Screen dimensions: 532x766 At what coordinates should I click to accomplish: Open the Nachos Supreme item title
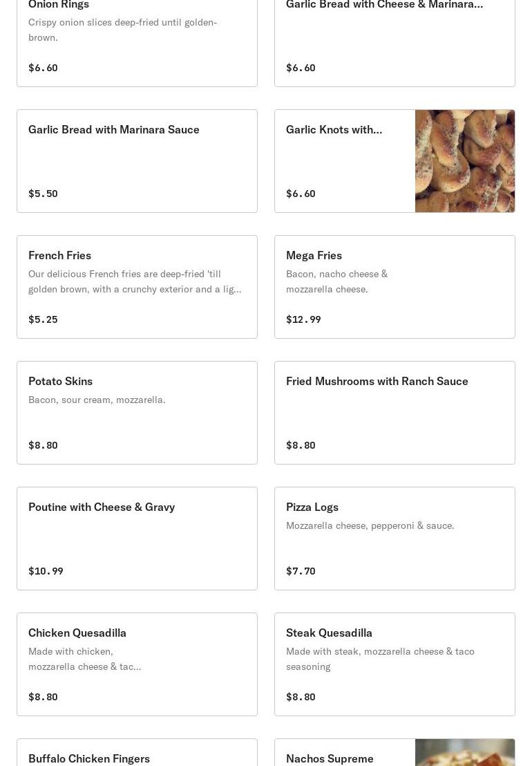330,758
